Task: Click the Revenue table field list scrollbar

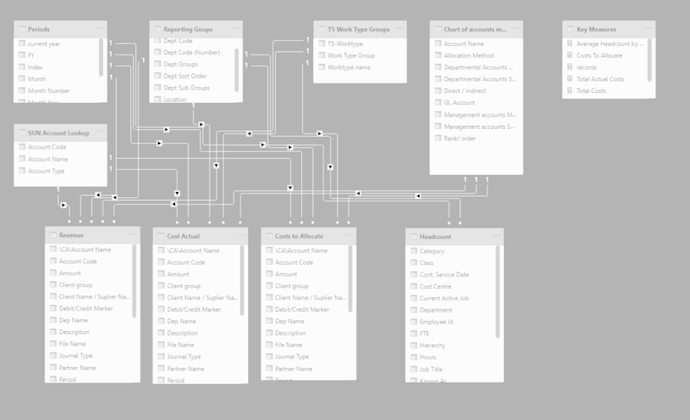Action: (x=134, y=281)
